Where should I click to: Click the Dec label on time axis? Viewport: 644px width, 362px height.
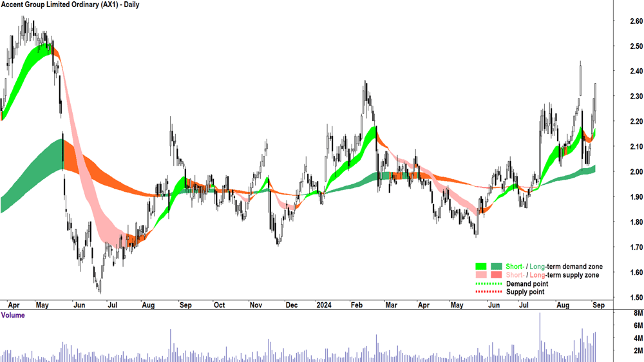point(292,305)
